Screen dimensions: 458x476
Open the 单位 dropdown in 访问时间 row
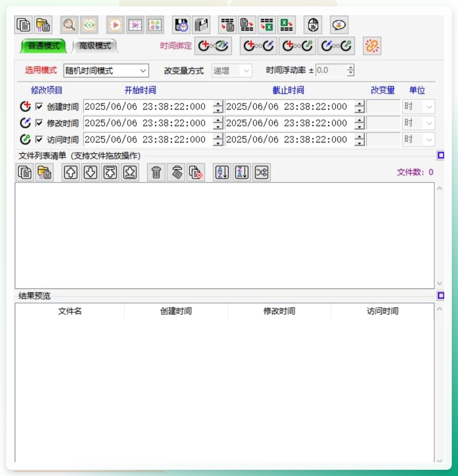(x=419, y=140)
